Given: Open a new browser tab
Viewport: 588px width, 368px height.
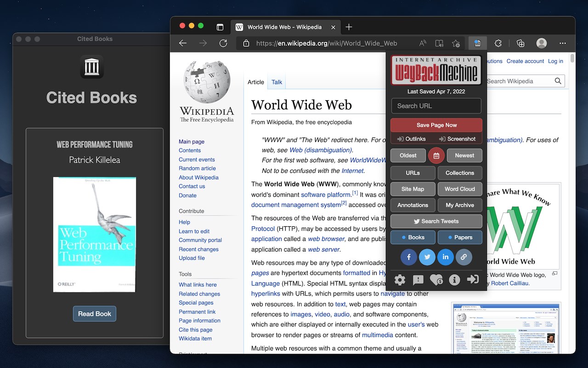Looking at the screenshot, I should [x=349, y=27].
